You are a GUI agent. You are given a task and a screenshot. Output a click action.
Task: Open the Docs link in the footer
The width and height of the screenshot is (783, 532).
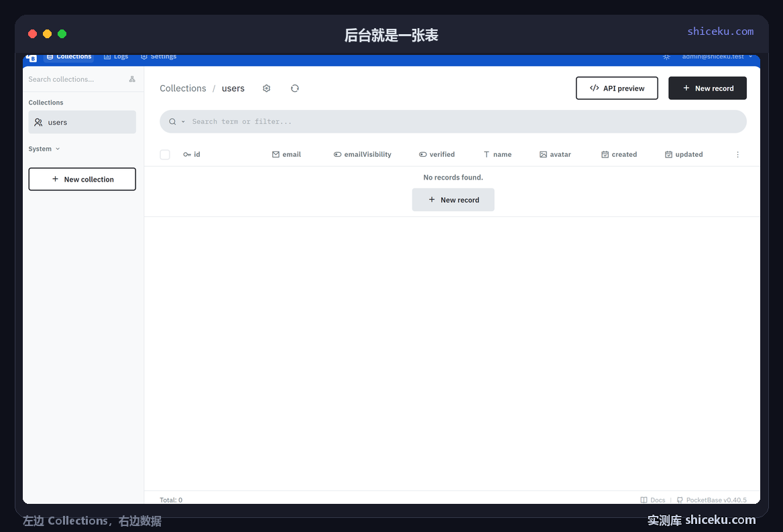[653, 500]
